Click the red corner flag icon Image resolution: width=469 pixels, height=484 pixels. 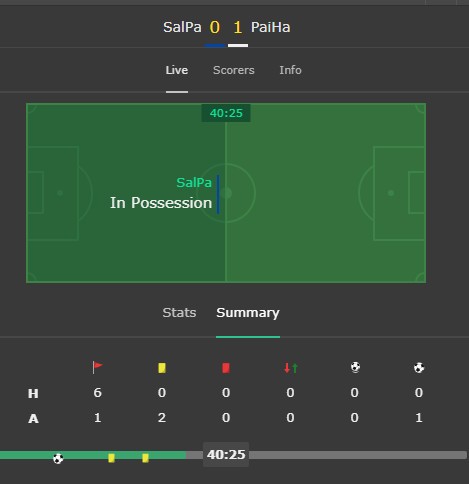pyautogui.click(x=97, y=367)
